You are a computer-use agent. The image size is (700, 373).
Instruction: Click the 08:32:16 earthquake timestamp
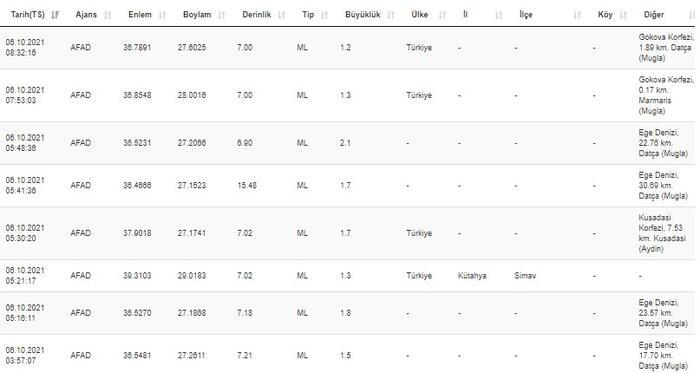(21, 53)
